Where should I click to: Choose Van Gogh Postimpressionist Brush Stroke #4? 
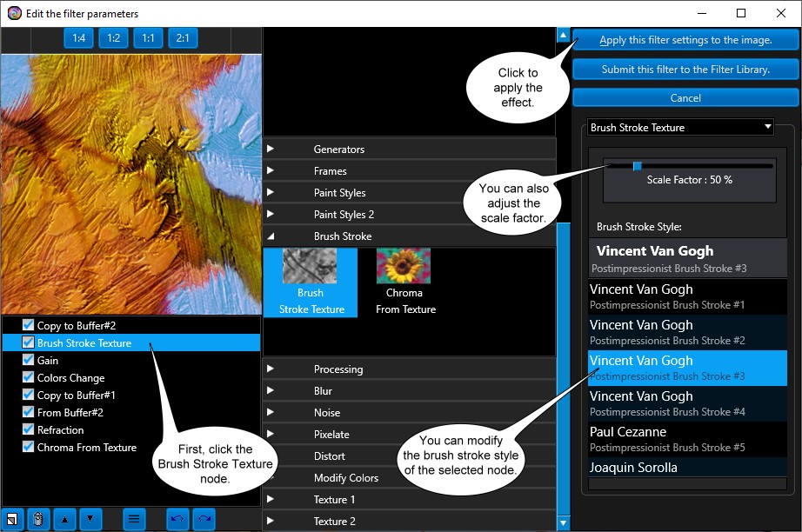point(687,403)
